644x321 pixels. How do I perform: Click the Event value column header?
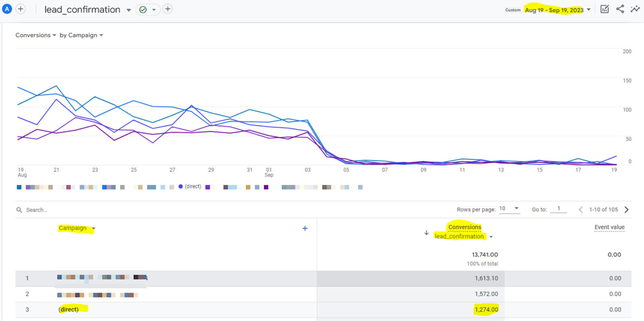coord(609,227)
